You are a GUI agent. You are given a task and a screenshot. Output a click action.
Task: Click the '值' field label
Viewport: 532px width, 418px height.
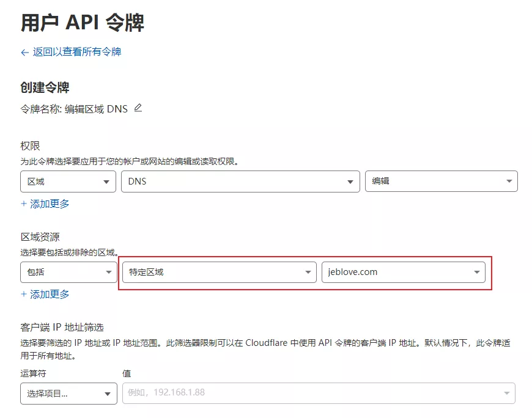(x=127, y=373)
